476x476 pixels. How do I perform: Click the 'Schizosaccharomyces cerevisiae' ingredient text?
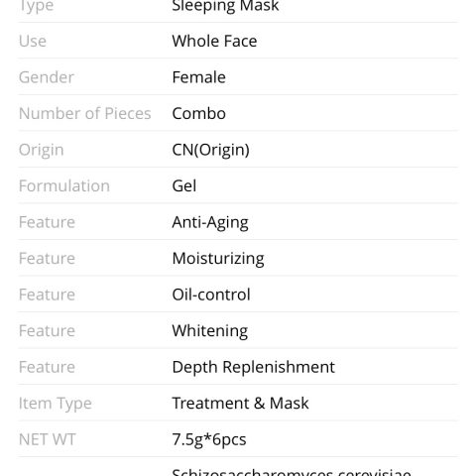(292, 472)
